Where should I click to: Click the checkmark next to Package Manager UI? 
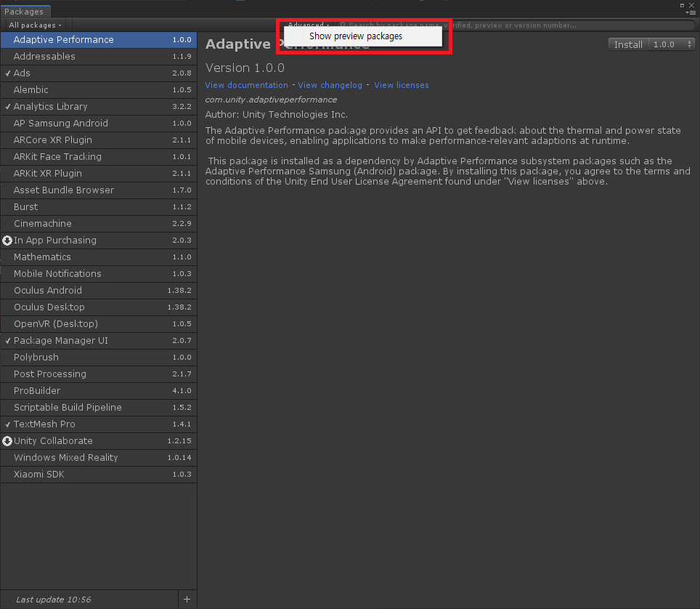pos(7,341)
